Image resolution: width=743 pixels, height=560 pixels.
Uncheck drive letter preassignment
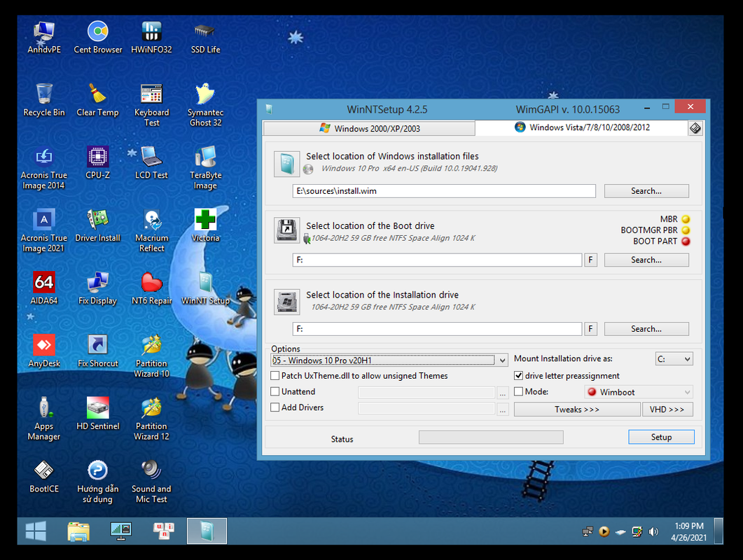pyautogui.click(x=518, y=376)
